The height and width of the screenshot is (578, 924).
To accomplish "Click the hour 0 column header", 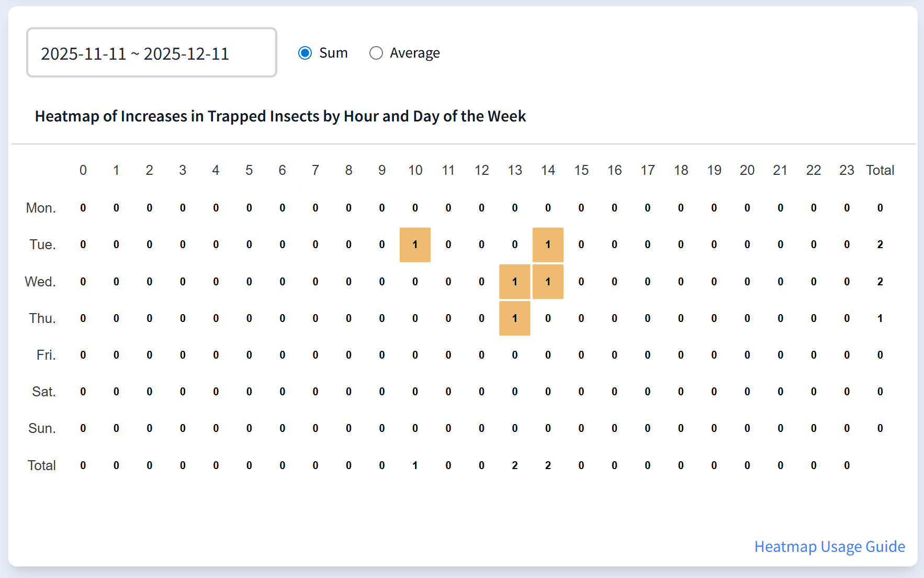I will (x=83, y=170).
